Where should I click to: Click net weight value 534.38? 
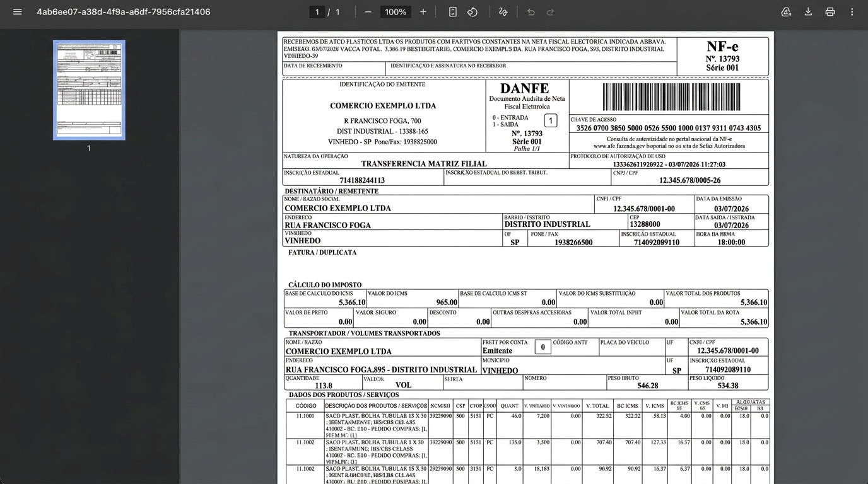point(728,386)
